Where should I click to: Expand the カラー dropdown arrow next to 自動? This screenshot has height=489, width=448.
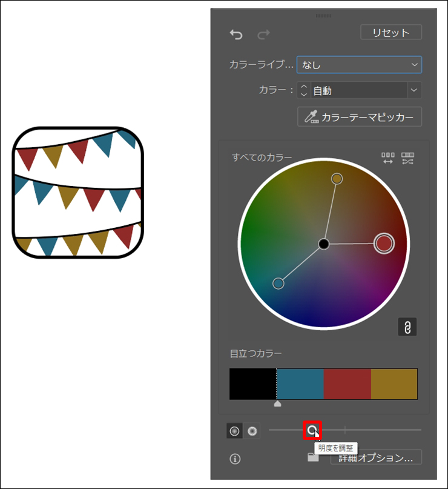point(414,90)
